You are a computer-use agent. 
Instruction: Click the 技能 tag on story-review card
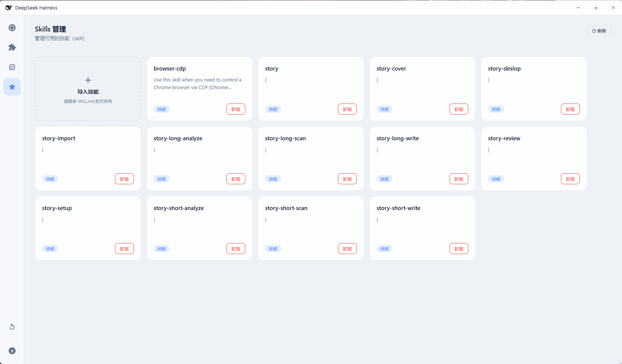[496, 179]
